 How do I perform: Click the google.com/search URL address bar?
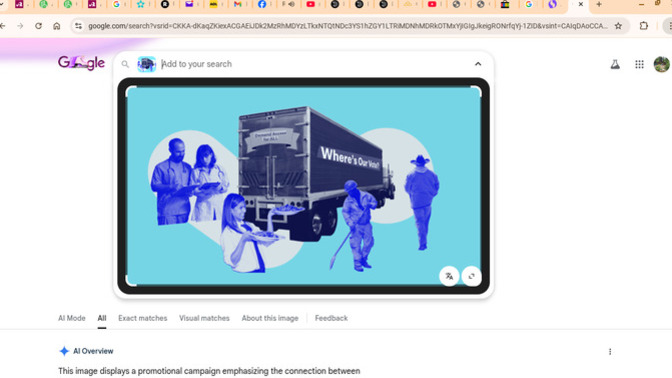[348, 26]
